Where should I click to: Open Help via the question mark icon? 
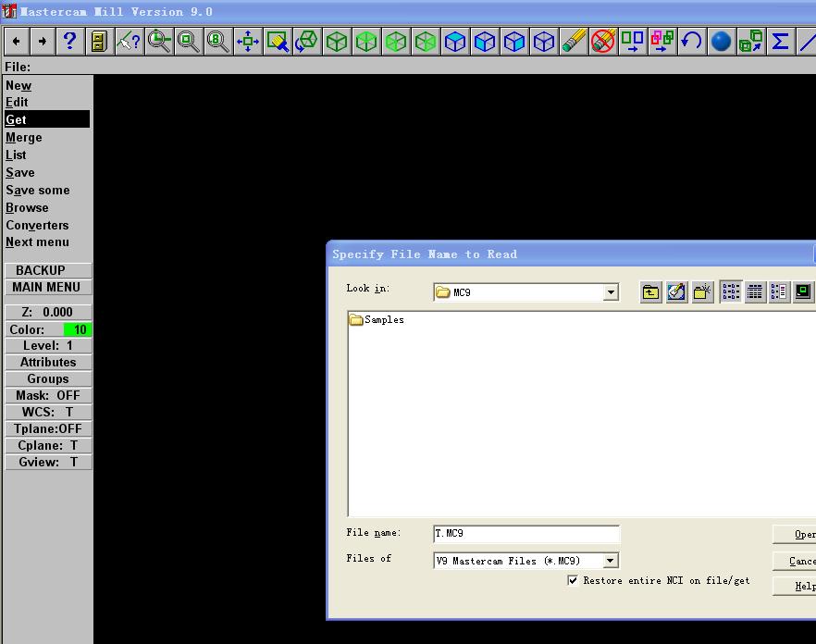click(x=69, y=41)
